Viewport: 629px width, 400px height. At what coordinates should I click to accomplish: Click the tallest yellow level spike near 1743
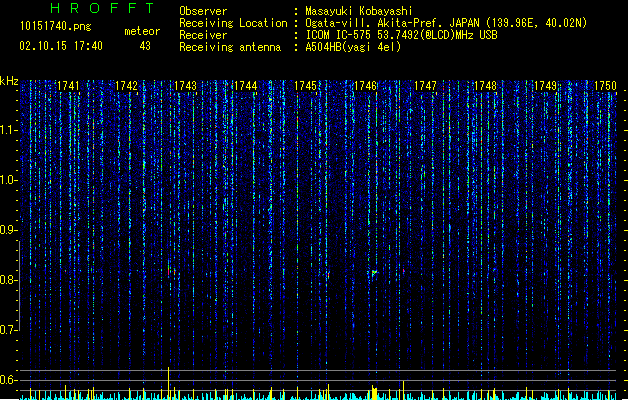[x=168, y=383]
